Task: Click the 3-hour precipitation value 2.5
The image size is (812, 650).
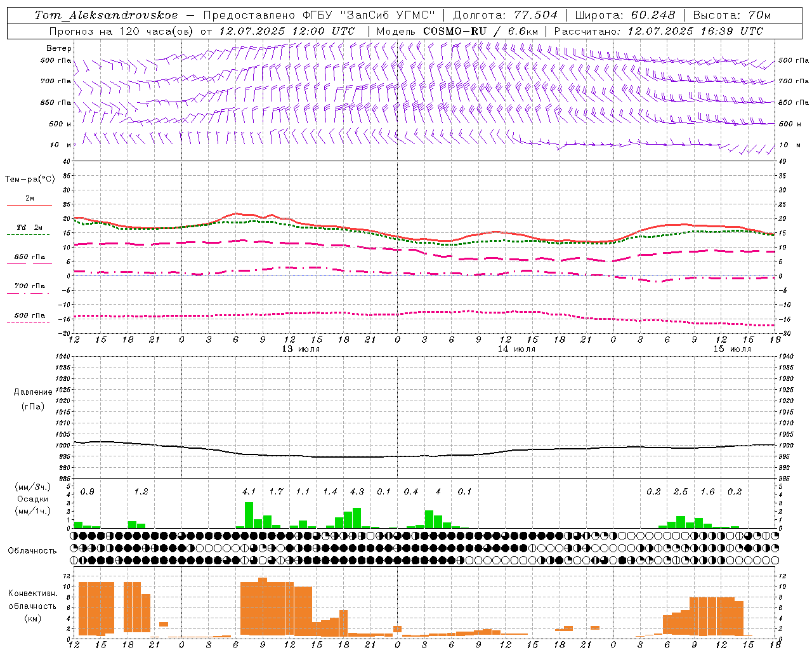Action: point(681,492)
